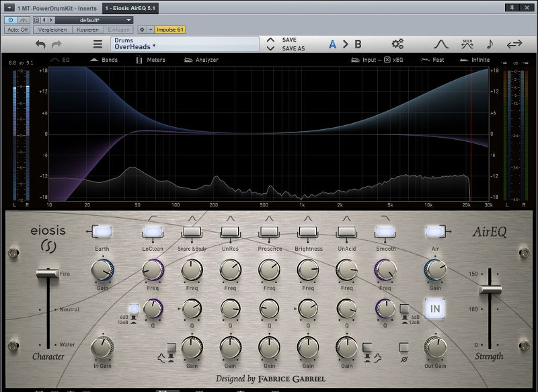
Task: Click the Kopieren button
Action: point(88,30)
